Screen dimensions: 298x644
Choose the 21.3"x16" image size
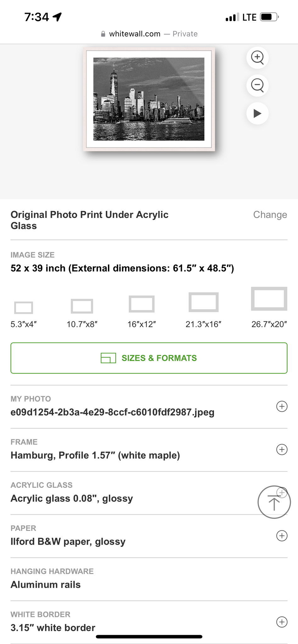point(204,302)
